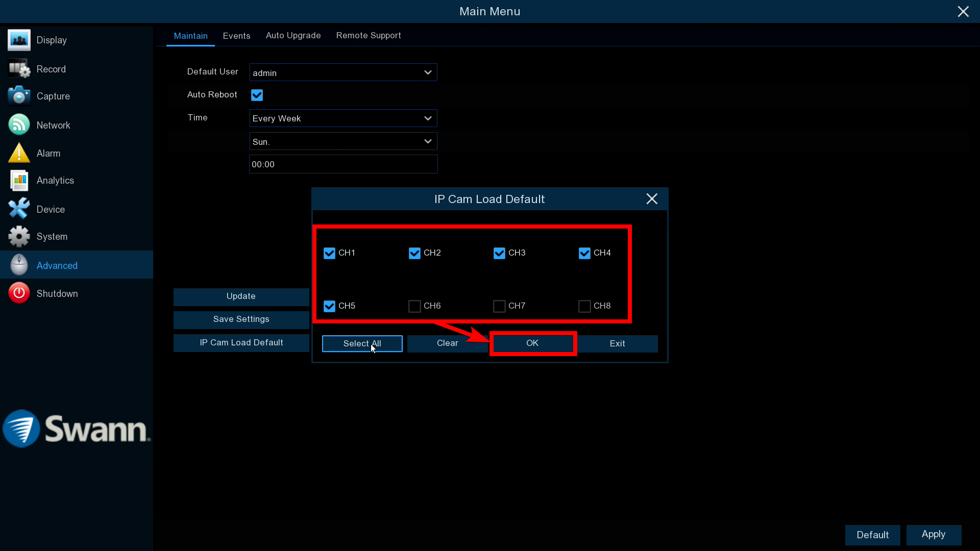Uncheck the CH1 checkbox

(x=329, y=253)
